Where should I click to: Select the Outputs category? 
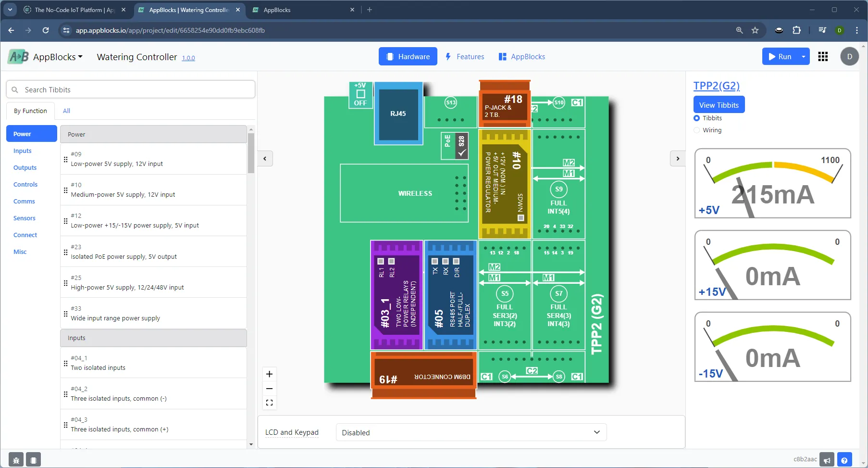pyautogui.click(x=25, y=168)
